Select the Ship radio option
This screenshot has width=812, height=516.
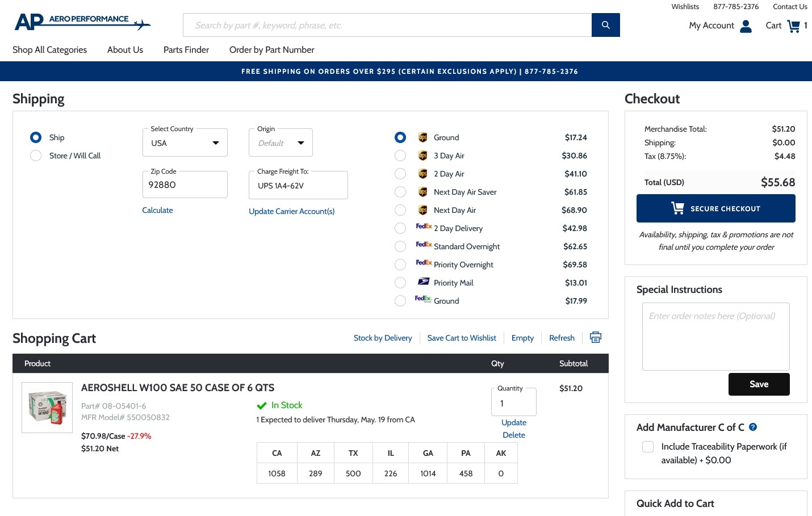[x=36, y=137]
